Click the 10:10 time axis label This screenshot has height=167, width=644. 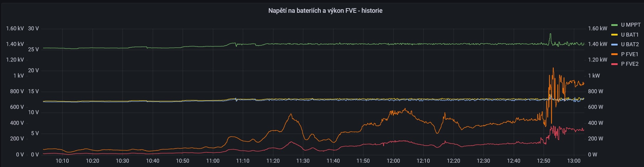pyautogui.click(x=62, y=161)
